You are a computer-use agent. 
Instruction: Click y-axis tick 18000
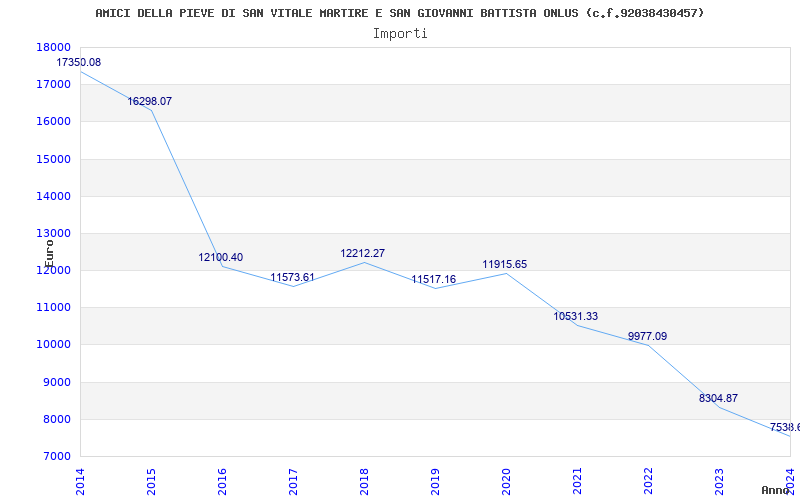click(x=54, y=47)
